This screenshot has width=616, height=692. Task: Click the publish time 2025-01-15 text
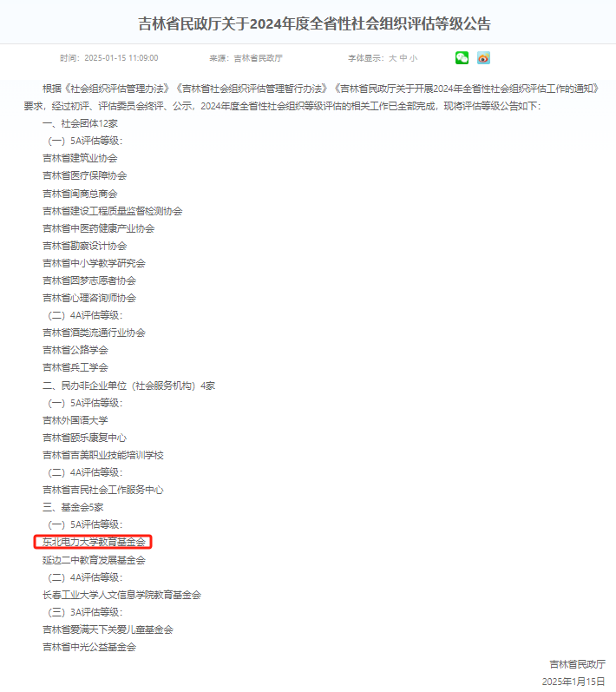(x=109, y=58)
